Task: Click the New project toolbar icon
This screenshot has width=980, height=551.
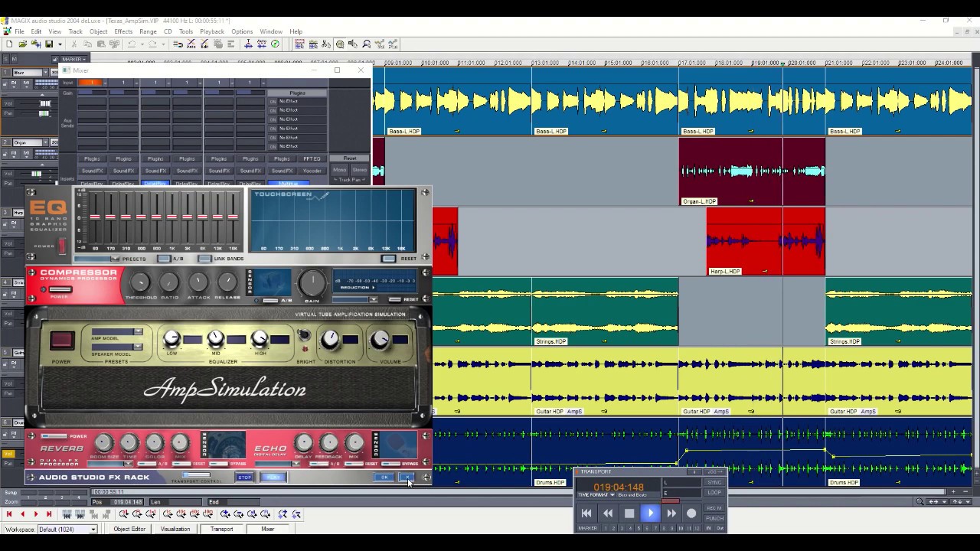Action: pos(9,44)
